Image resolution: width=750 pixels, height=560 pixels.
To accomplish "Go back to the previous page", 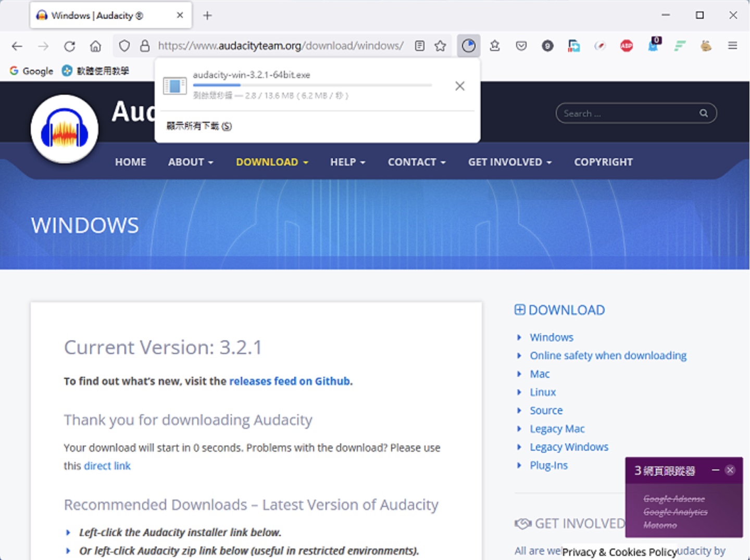I will coord(17,46).
